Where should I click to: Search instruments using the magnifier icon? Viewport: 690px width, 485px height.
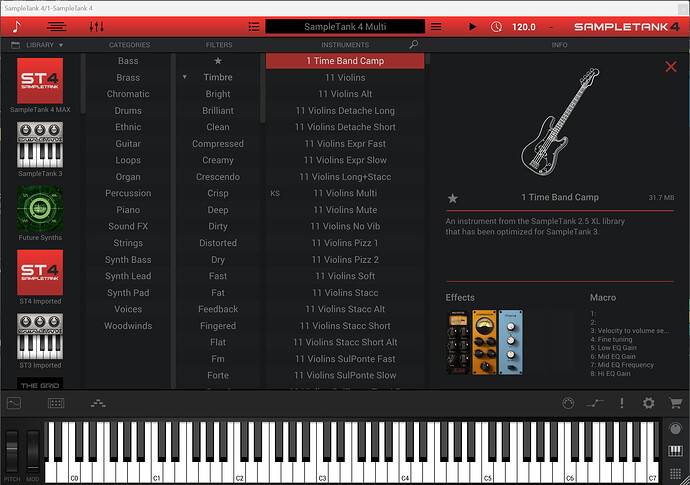click(x=413, y=44)
